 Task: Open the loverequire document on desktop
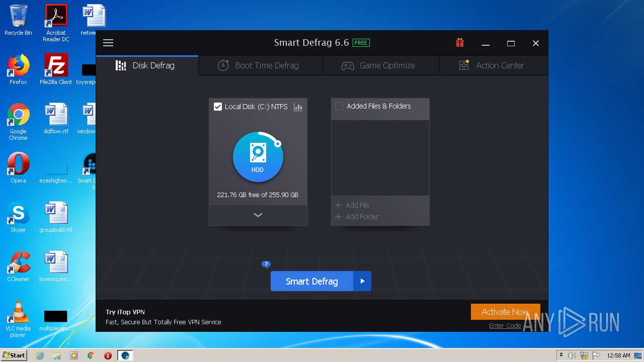56,266
